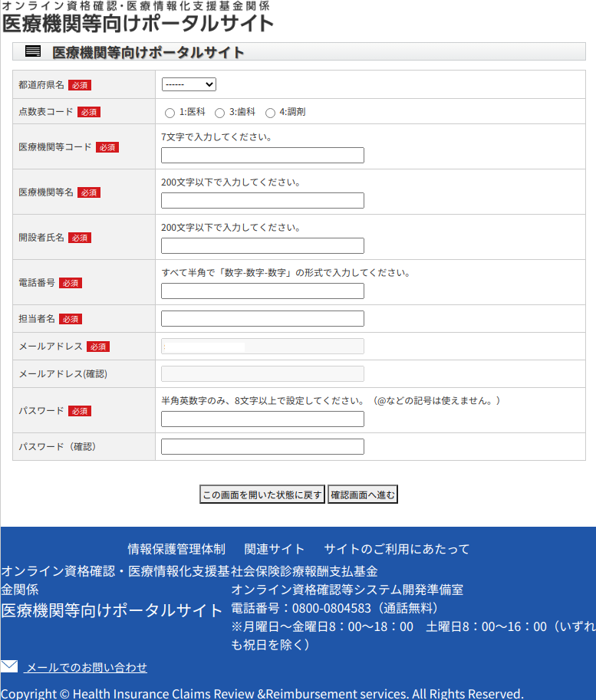
Task: Focus the パスワード（確認） field
Action: (262, 447)
